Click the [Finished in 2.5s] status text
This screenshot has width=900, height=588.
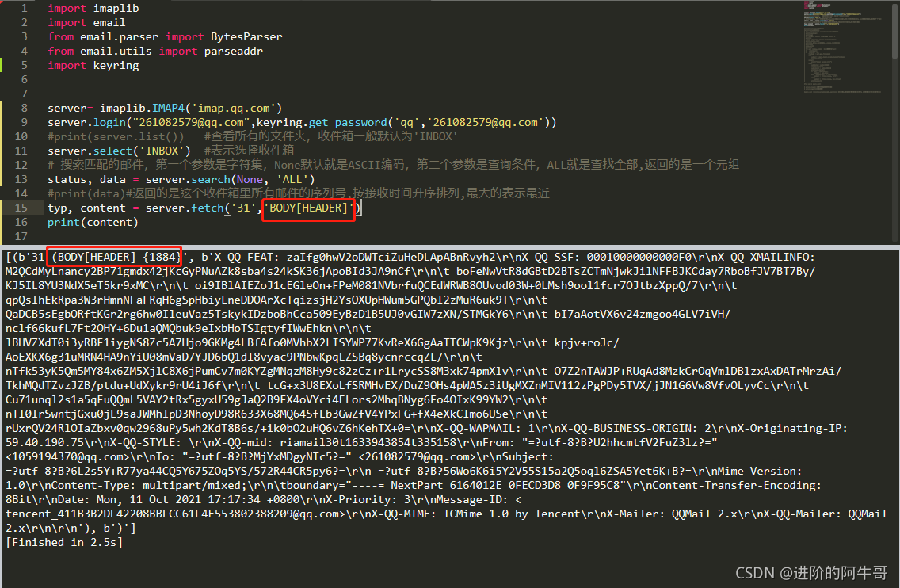tap(66, 542)
